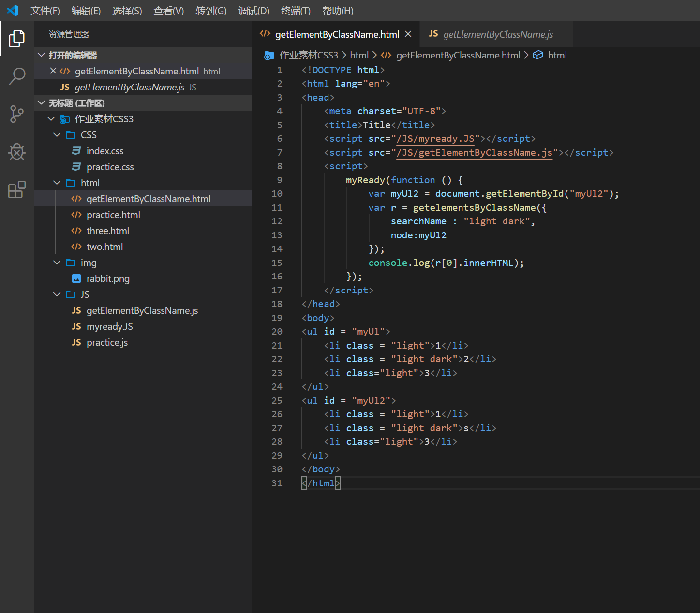The width and height of the screenshot is (700, 613).
Task: Open myready.JS in file tree
Action: [x=143, y=326]
